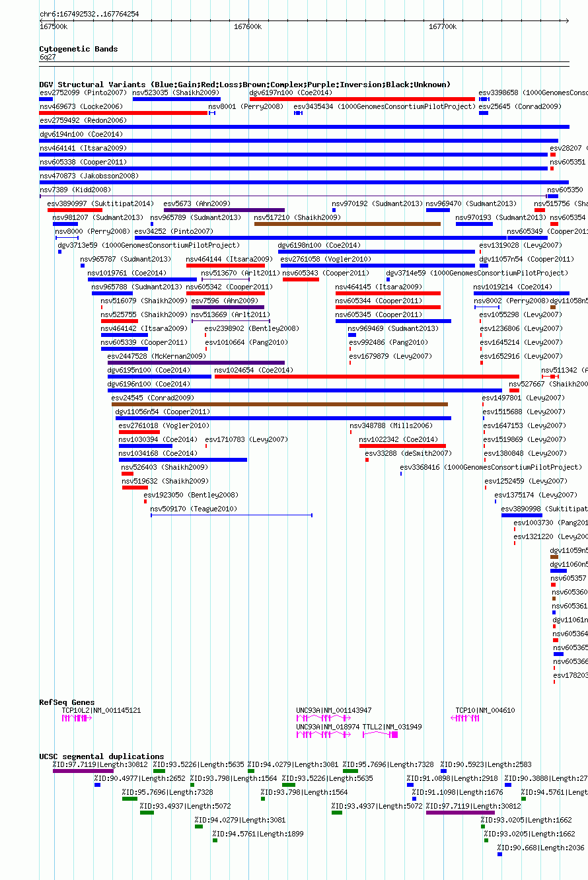
Task: Click the 6q27 cytogenetic band bar
Action: (304, 64)
